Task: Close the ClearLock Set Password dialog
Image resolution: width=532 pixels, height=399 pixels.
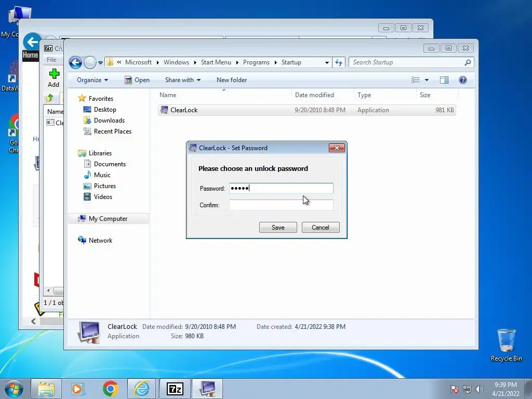Action: (337, 148)
